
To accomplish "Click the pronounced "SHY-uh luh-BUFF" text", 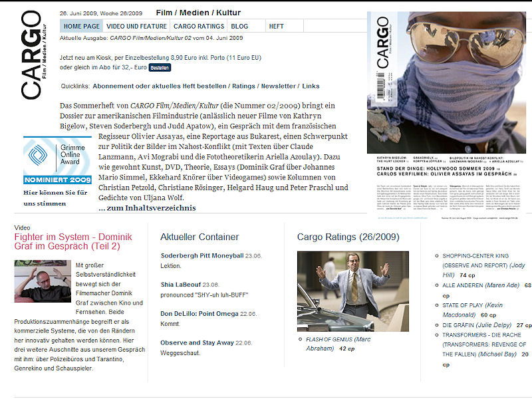I will click(x=204, y=295).
